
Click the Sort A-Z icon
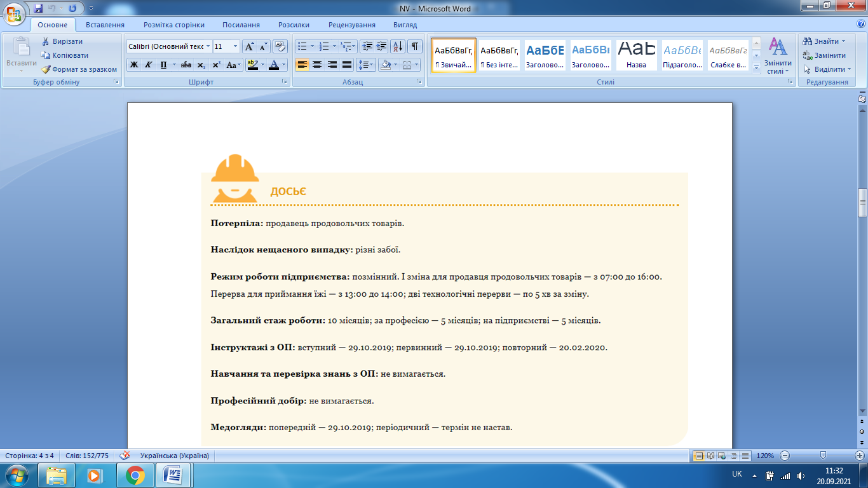398,46
